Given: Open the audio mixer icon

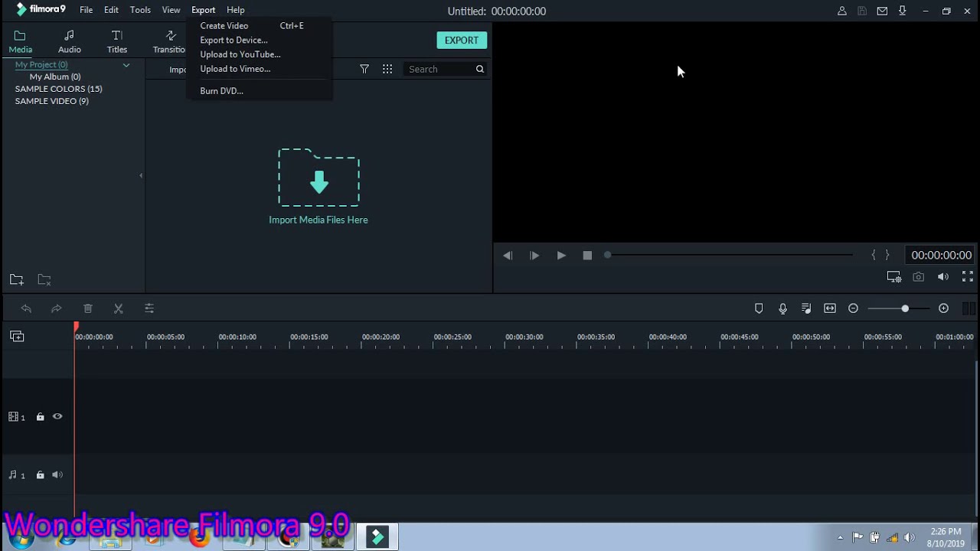Looking at the screenshot, I should point(806,308).
